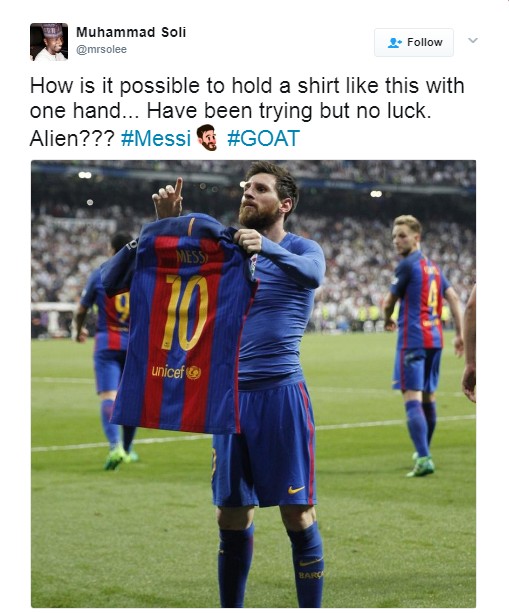This screenshot has height=613, width=509.
Task: Open the #Messi hashtag
Action: tap(156, 138)
